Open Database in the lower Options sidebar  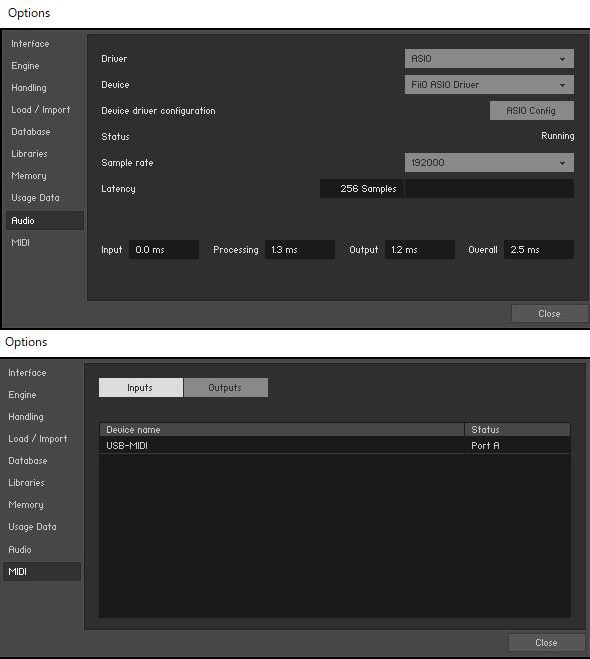[x=28, y=461]
